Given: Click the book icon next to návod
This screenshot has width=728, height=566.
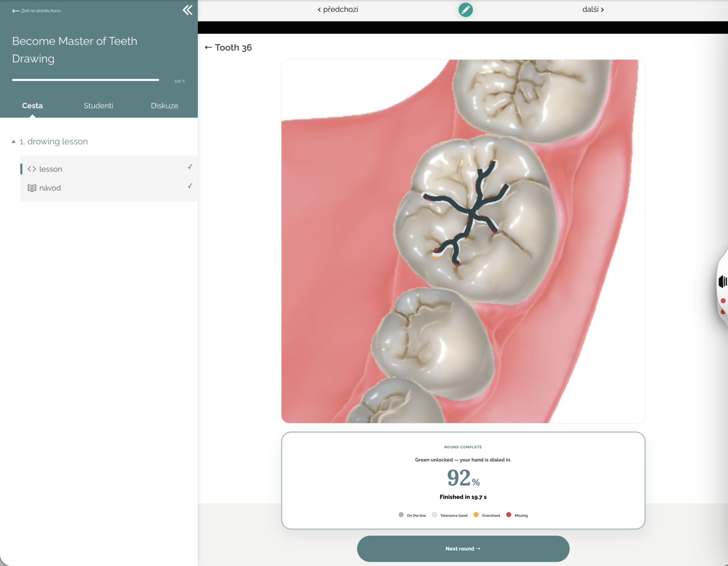Looking at the screenshot, I should pyautogui.click(x=32, y=188).
